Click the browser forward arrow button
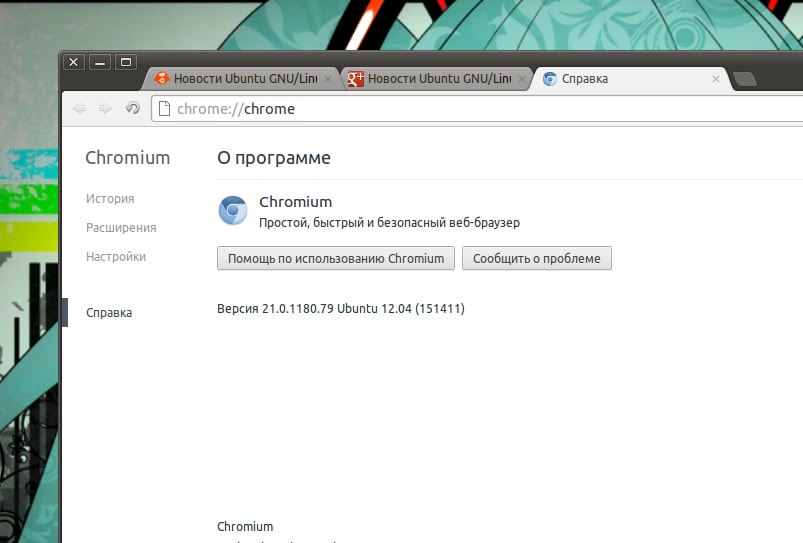 [105, 108]
